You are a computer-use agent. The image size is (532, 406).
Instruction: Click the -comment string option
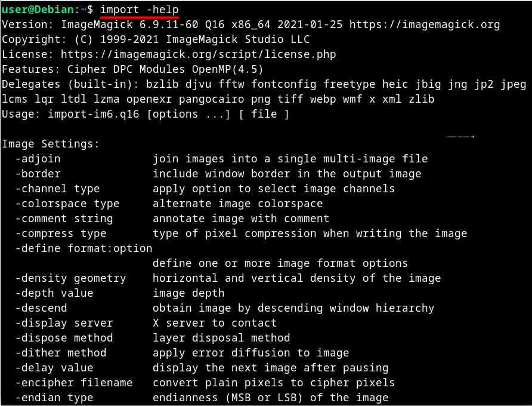click(64, 219)
